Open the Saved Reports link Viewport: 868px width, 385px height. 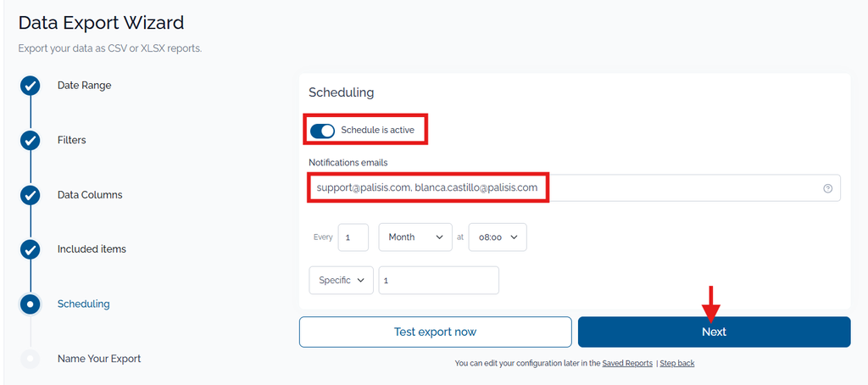pyautogui.click(x=627, y=364)
